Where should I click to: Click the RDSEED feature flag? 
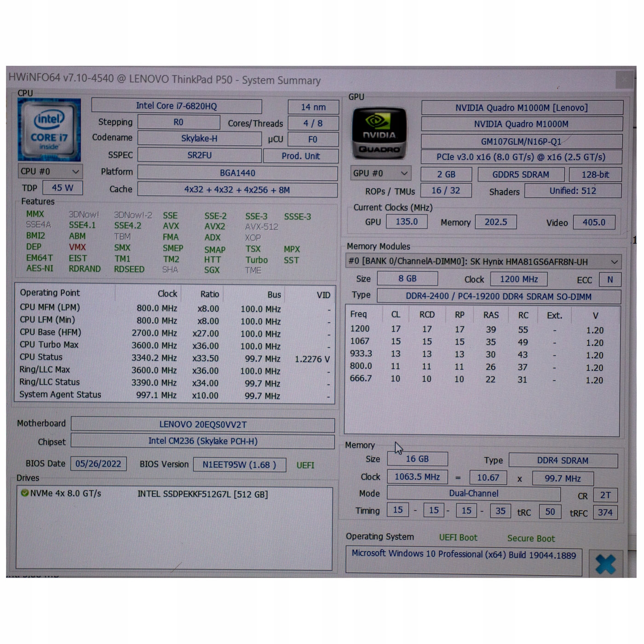(129, 269)
